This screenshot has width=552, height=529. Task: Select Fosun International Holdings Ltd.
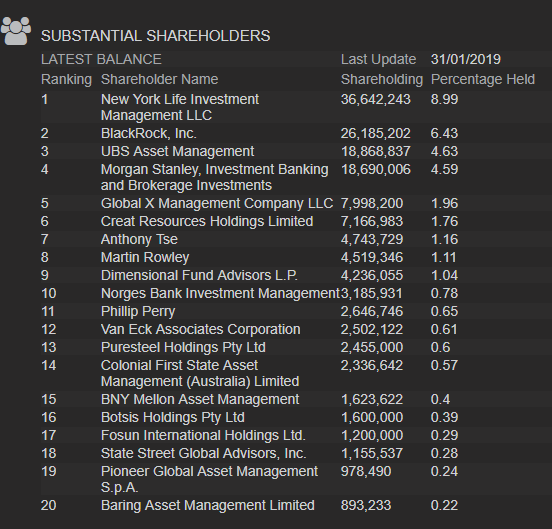[x=203, y=436]
